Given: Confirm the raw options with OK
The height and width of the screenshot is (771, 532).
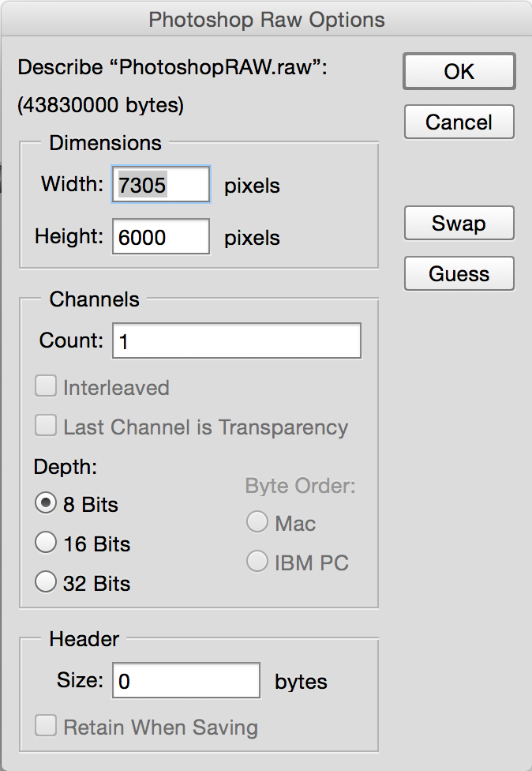Looking at the screenshot, I should pos(459,71).
